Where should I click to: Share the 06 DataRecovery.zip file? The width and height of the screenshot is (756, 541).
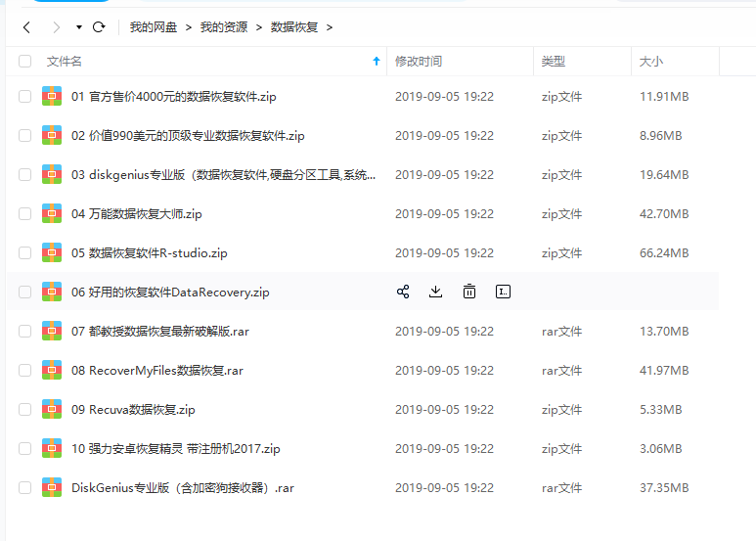(403, 292)
